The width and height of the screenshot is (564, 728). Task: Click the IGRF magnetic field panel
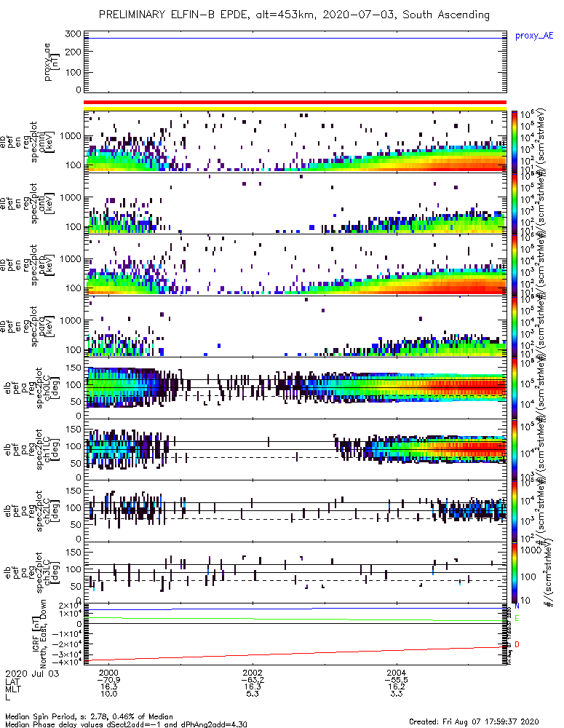(x=295, y=634)
